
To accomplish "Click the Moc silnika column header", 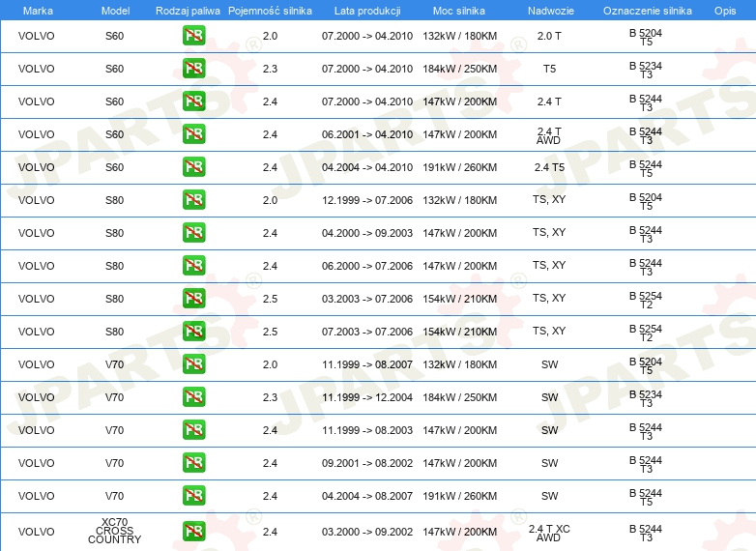I will point(459,11).
